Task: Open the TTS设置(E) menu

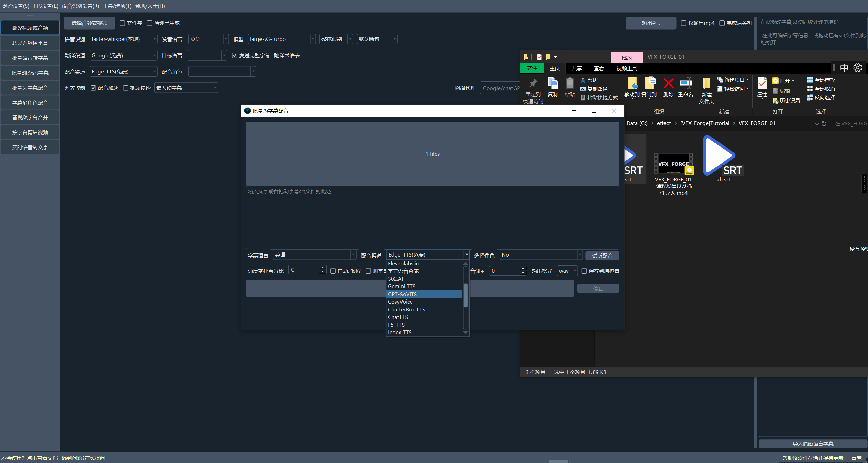Action: [45, 6]
